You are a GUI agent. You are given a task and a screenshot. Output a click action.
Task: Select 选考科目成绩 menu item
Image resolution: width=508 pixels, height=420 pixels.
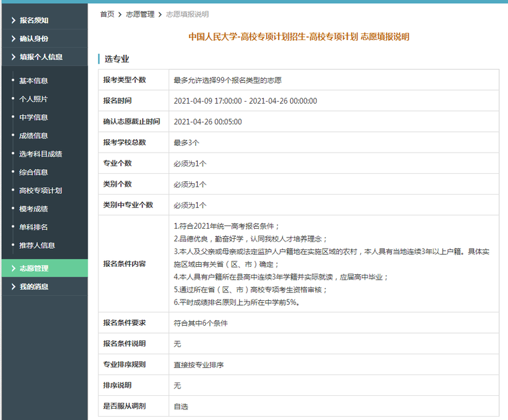(41, 154)
